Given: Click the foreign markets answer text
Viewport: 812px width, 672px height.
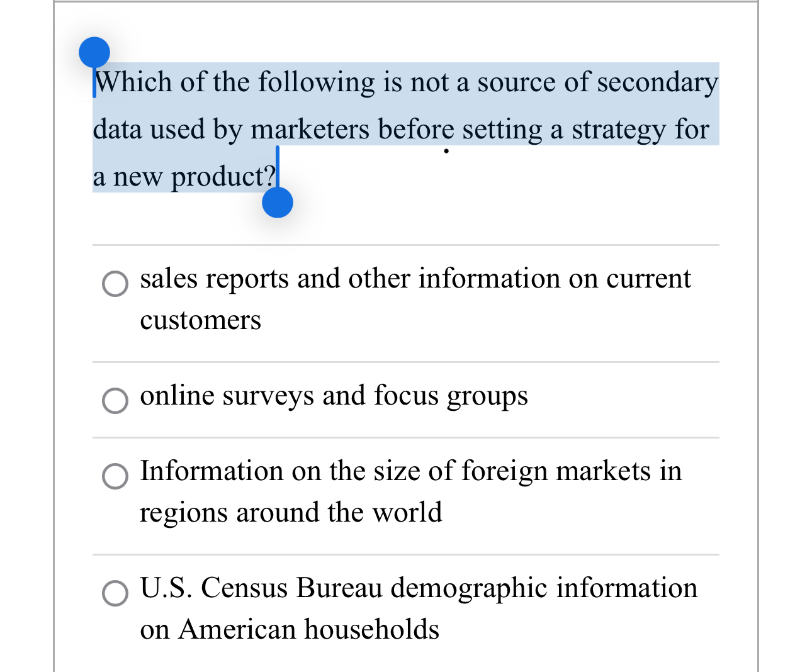Looking at the screenshot, I should [x=411, y=472].
